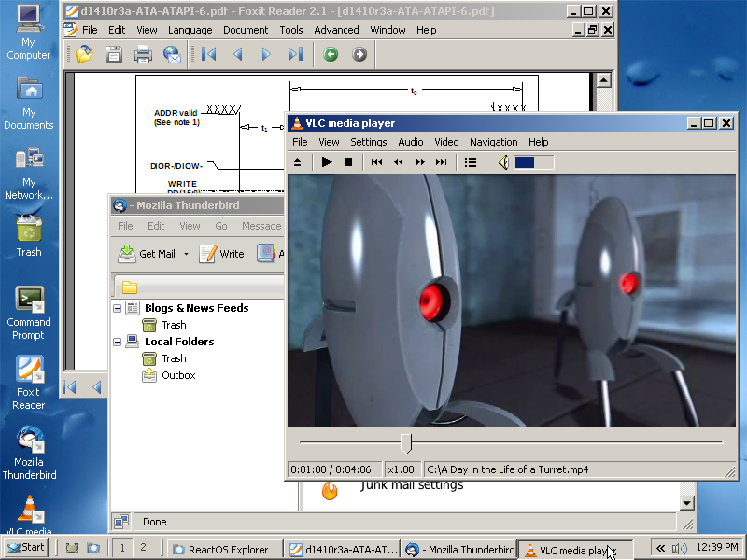Open the Get Mail dropdown arrow
Viewport: 747px width, 560px height.
click(x=186, y=254)
